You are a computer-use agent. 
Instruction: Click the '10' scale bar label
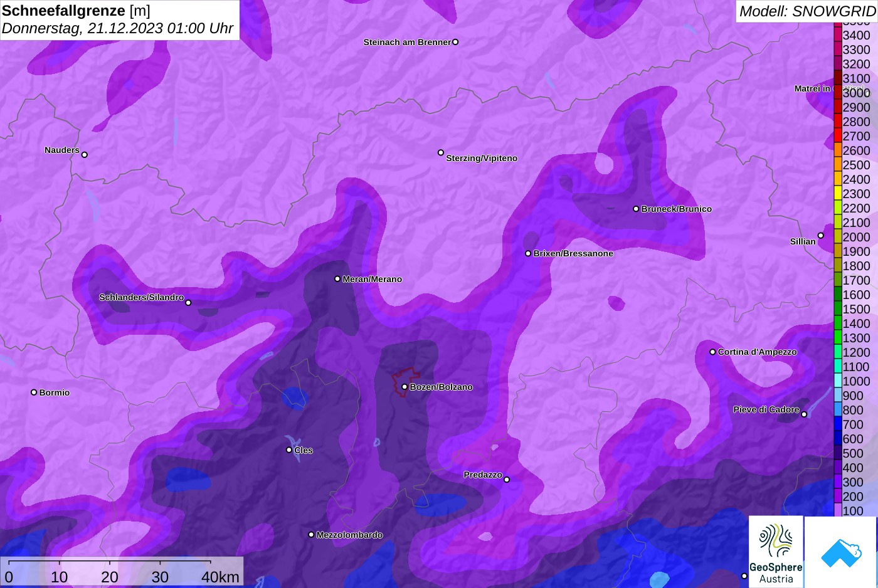tap(59, 577)
